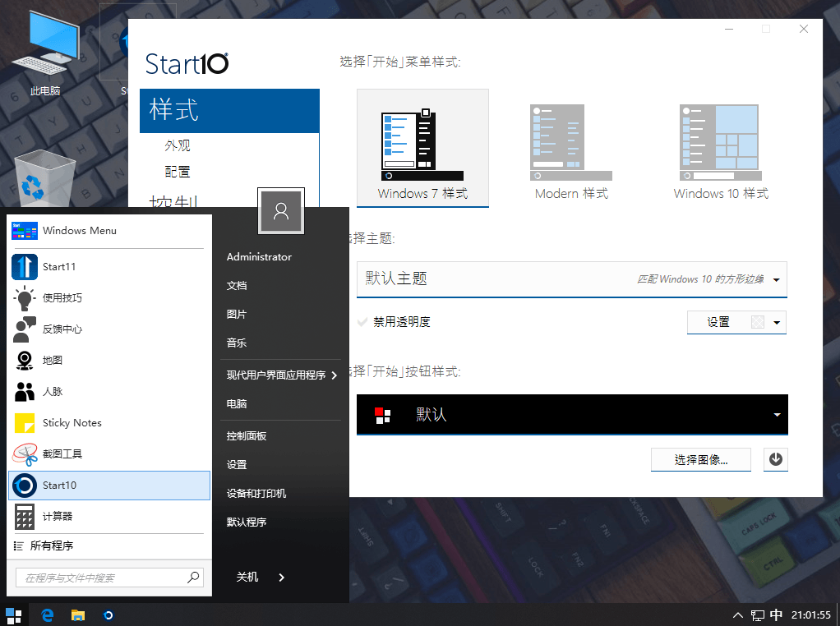Open File Explorer from taskbar

click(x=78, y=615)
